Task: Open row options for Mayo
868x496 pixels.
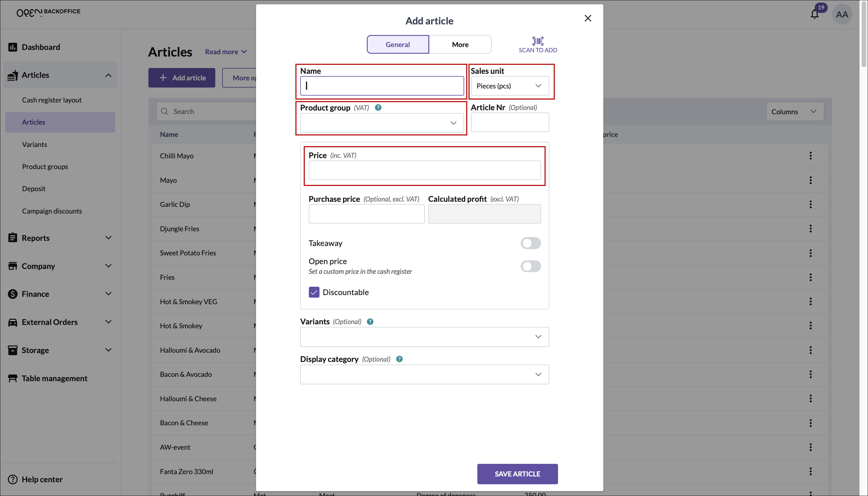Action: click(x=810, y=180)
